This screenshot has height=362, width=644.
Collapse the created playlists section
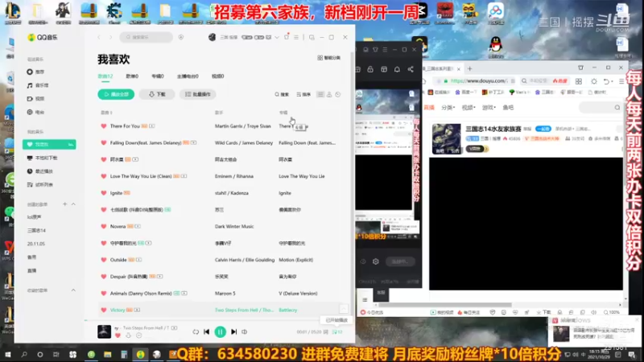tap(73, 204)
